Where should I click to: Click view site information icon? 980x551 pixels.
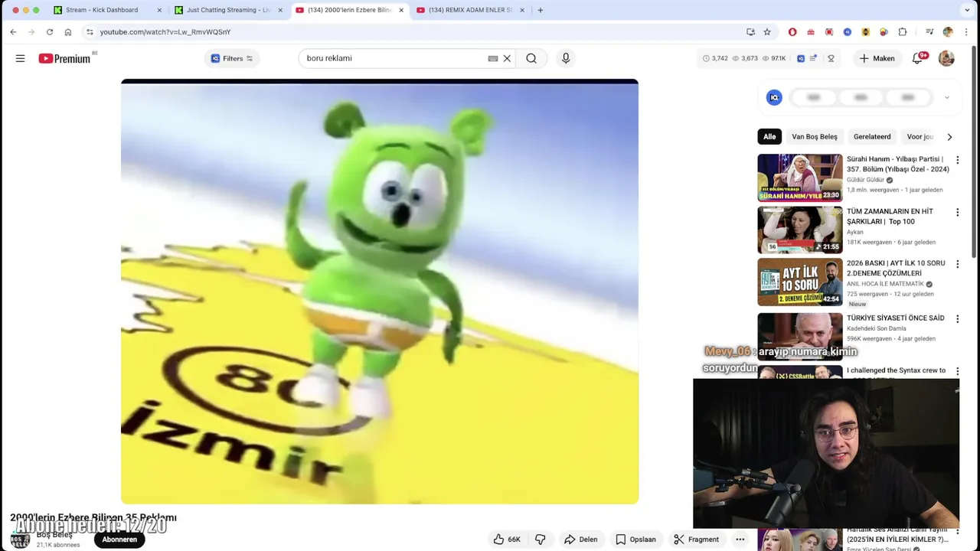90,32
